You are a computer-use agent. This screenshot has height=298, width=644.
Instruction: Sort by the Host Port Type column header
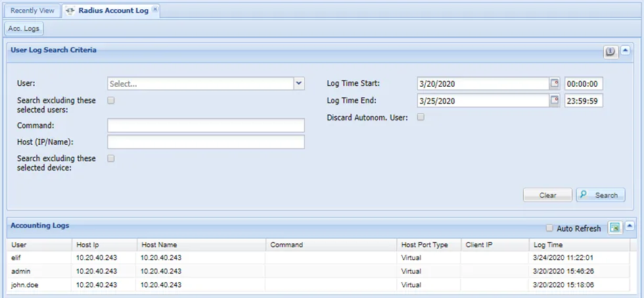(428, 245)
